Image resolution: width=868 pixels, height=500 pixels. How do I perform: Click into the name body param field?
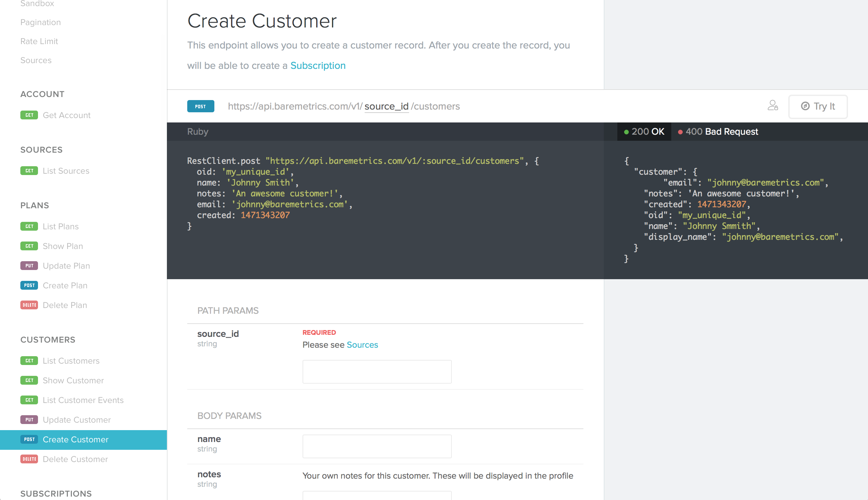pos(377,446)
